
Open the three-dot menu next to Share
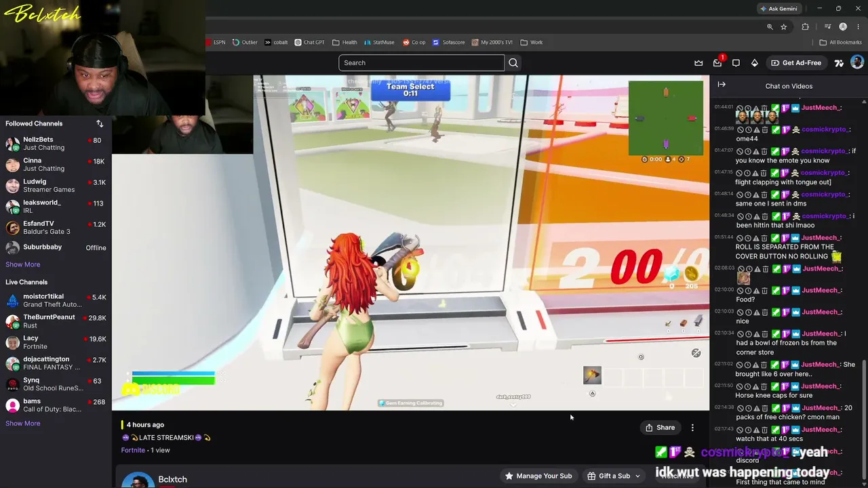point(692,428)
